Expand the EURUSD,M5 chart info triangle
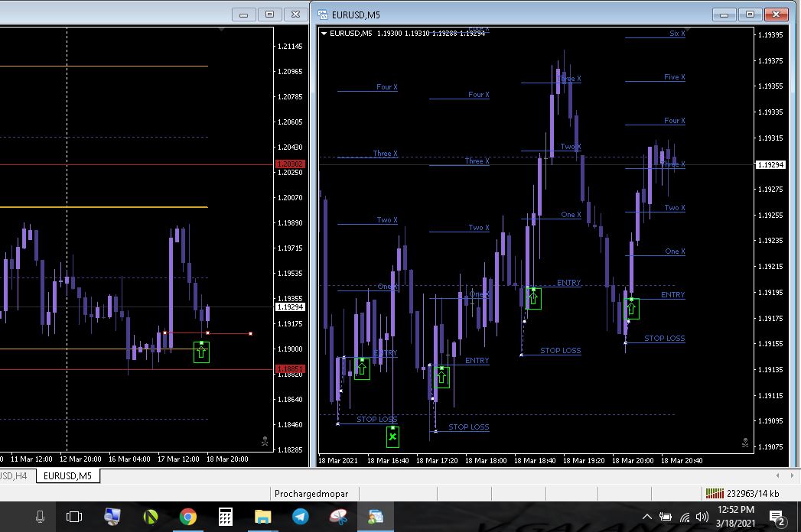Screen dimensions: 801x532 [x=324, y=34]
